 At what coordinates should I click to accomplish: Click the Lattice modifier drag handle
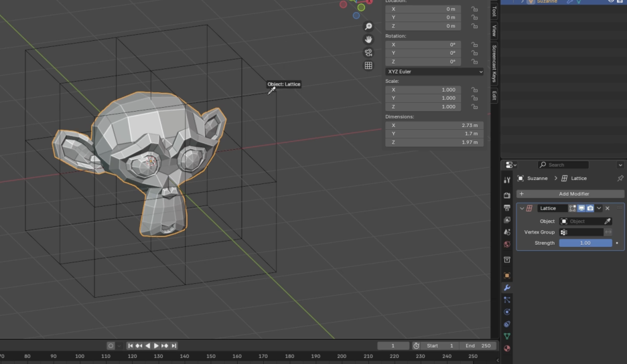tap(620, 208)
